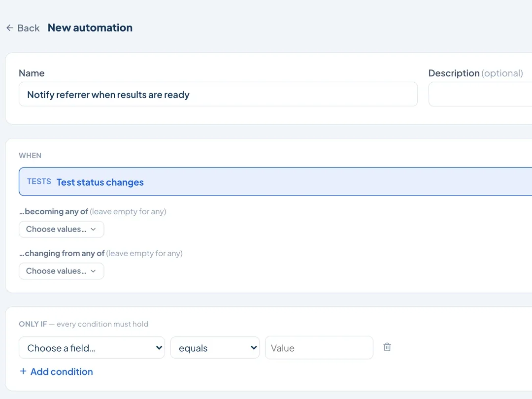Screen dimensions: 532x399
Task: Go back using the Back arrow link
Action: pyautogui.click(x=23, y=28)
